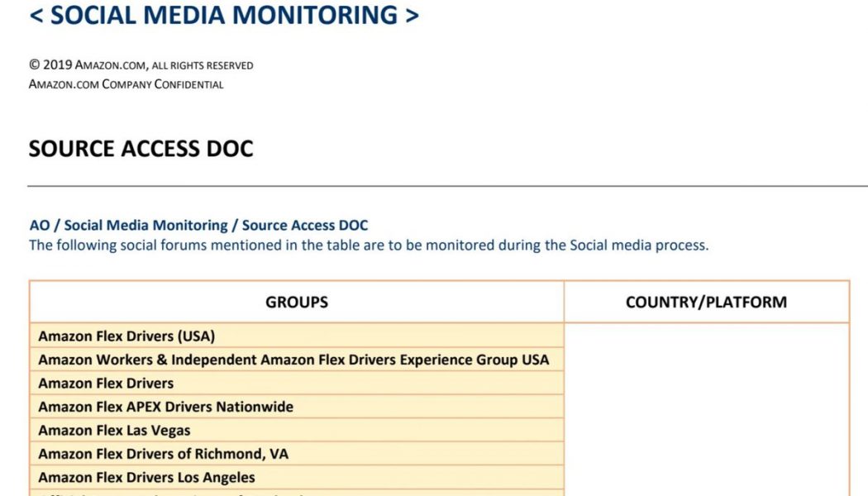The height and width of the screenshot is (496, 868).
Task: Click the 'Amazon Workers & Independent' group row
Action: [x=293, y=360]
